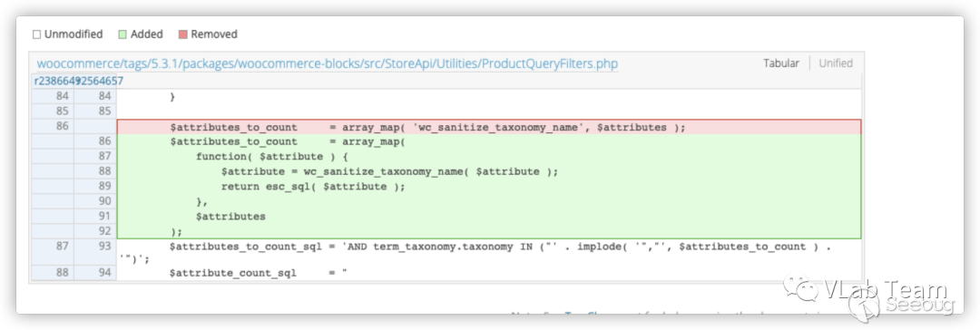Image resolution: width=980 pixels, height=330 pixels.
Task: Click new line number 87
Action: (x=94, y=156)
